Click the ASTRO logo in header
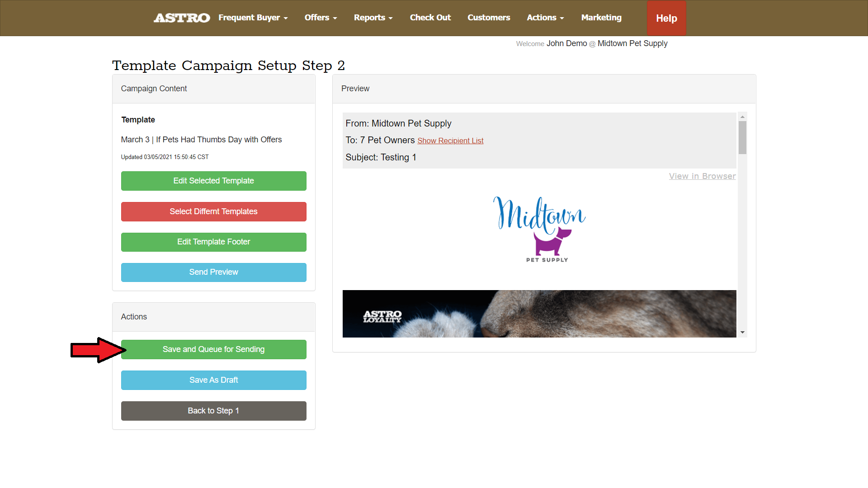Viewport: 868px width, 488px height. (182, 18)
